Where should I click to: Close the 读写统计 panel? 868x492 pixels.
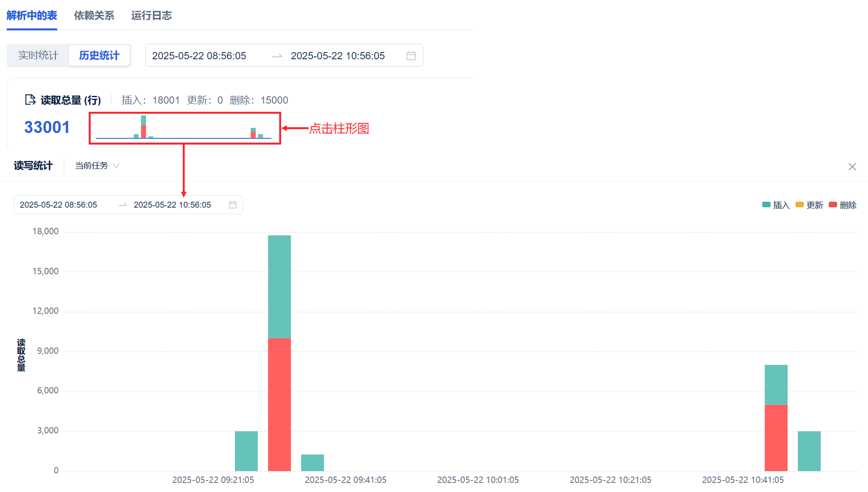tap(852, 167)
